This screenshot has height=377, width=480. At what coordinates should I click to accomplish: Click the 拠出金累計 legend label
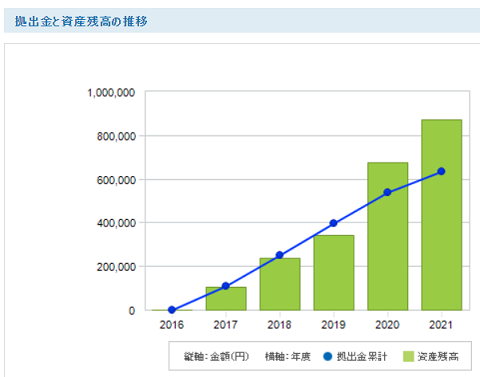click(362, 356)
